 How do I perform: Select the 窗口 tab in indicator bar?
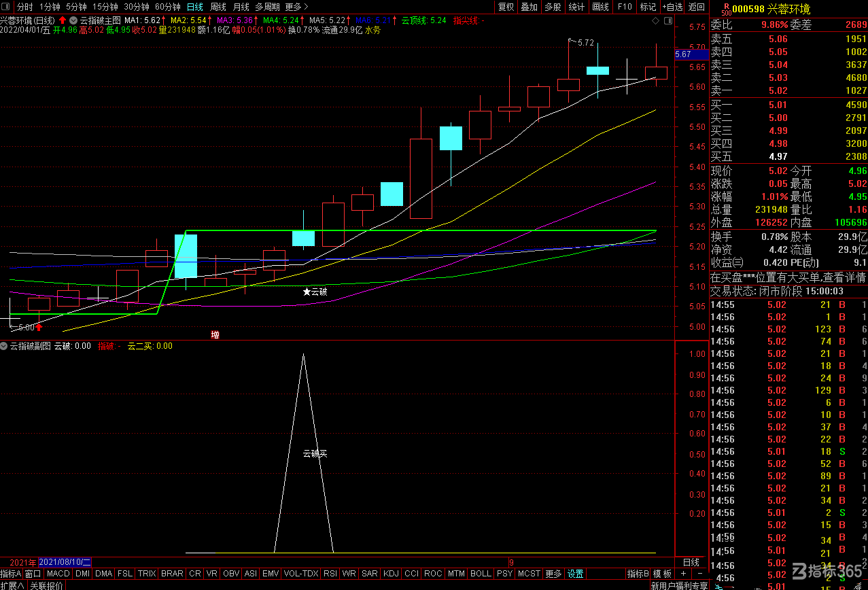coord(33,574)
